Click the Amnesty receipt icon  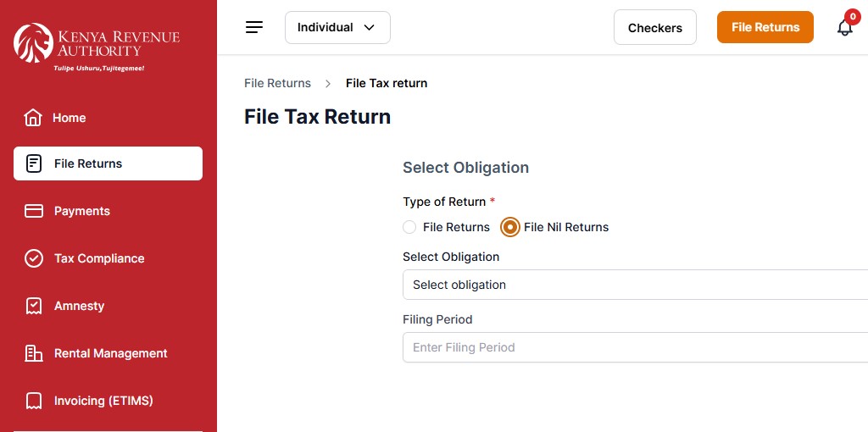[x=34, y=306]
